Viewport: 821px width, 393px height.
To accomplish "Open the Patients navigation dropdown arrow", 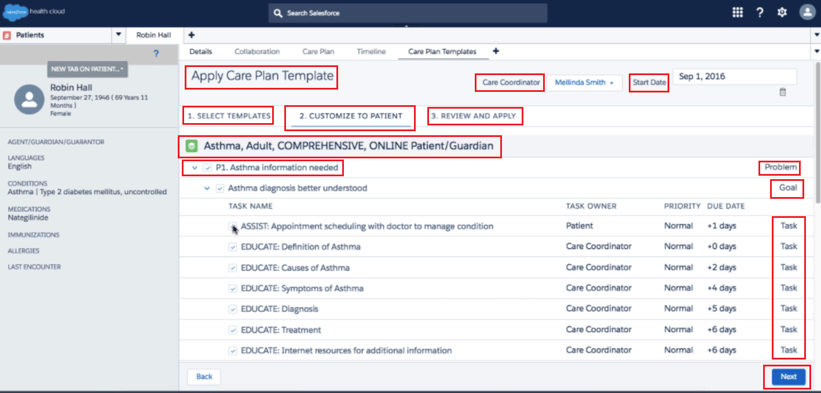I will (118, 35).
